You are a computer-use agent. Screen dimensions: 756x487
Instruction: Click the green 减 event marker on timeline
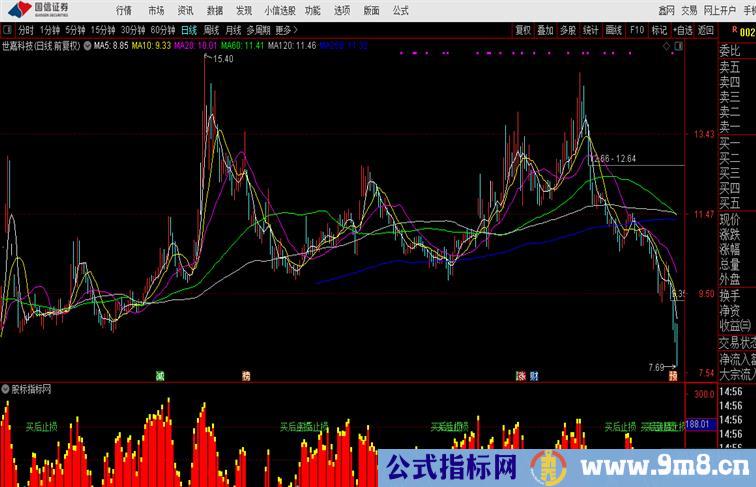(x=159, y=376)
